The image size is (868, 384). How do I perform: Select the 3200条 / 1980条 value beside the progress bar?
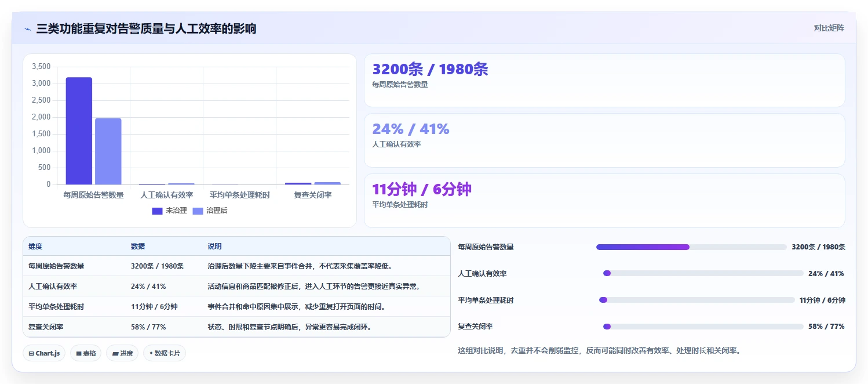click(818, 247)
